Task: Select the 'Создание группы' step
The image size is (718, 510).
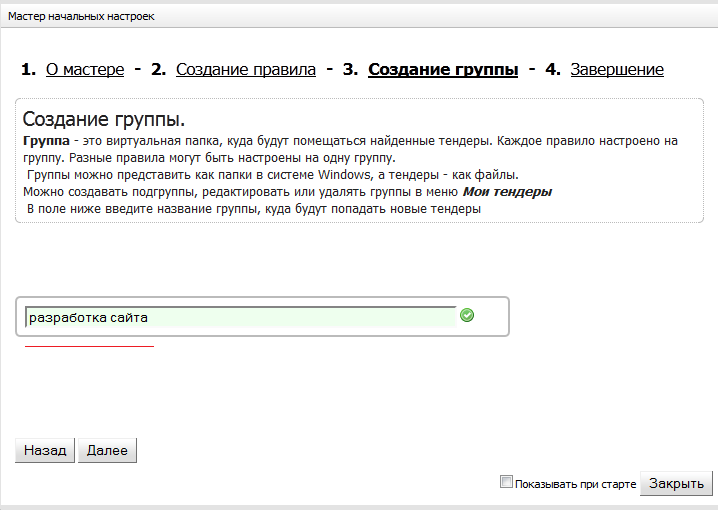Action: point(443,70)
